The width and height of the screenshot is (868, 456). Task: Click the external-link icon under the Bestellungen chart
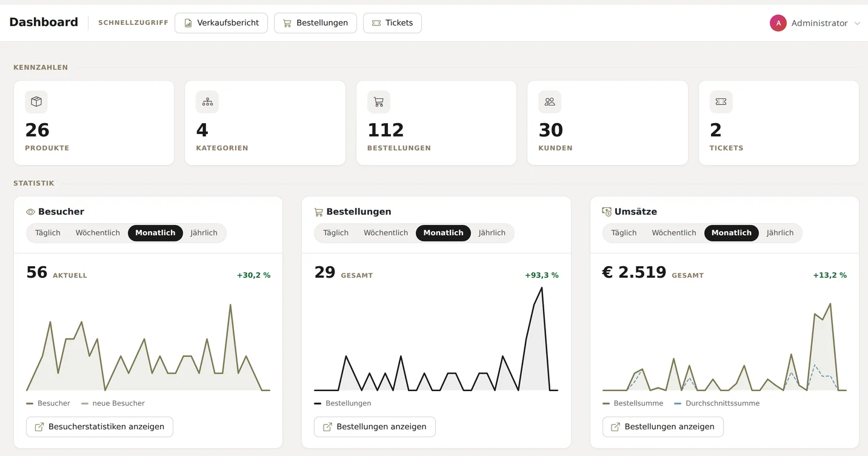pos(327,427)
